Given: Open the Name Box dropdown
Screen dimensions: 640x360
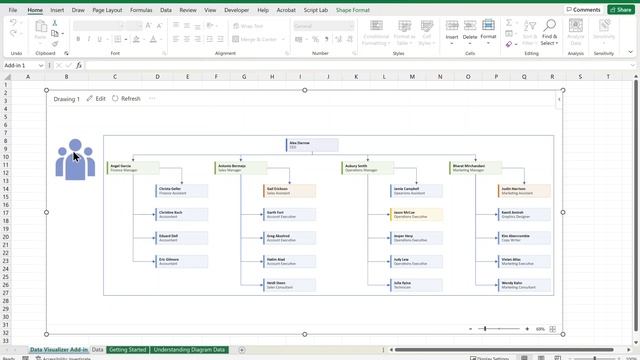Looking at the screenshot, I should click(x=41, y=65).
